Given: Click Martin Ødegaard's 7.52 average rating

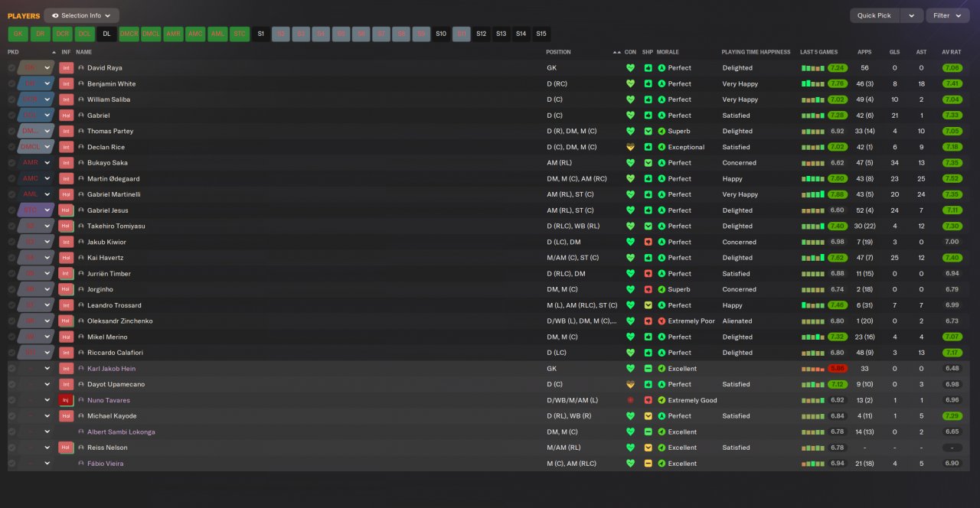Looking at the screenshot, I should [x=952, y=178].
